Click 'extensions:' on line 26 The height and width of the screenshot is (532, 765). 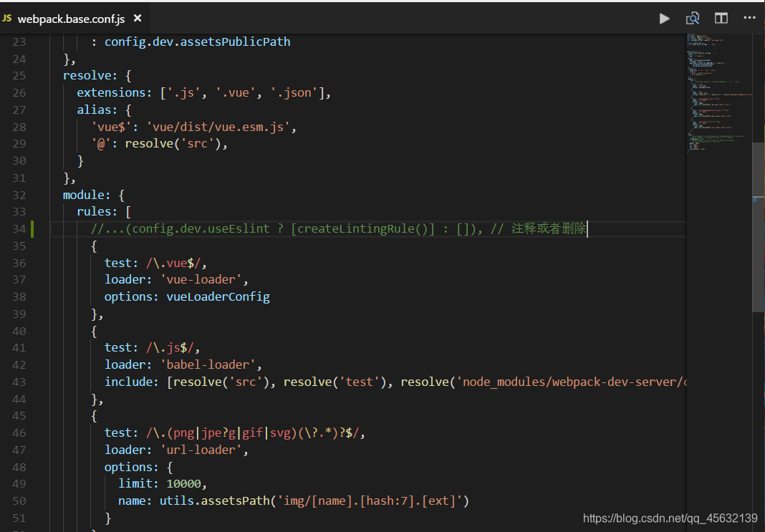pos(115,92)
